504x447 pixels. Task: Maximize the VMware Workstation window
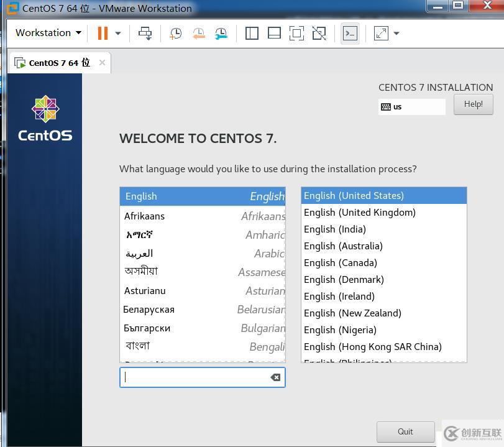coord(459,6)
